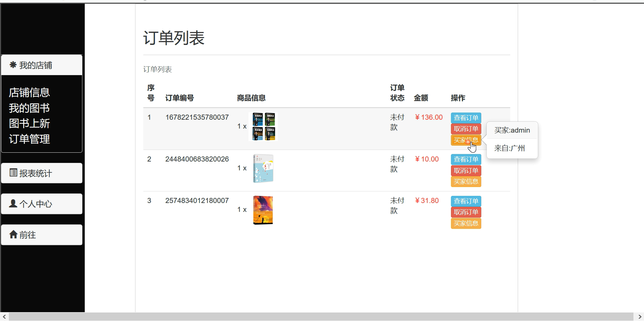Click 查看订单 for order 2574834012180007
644x321 pixels.
466,201
